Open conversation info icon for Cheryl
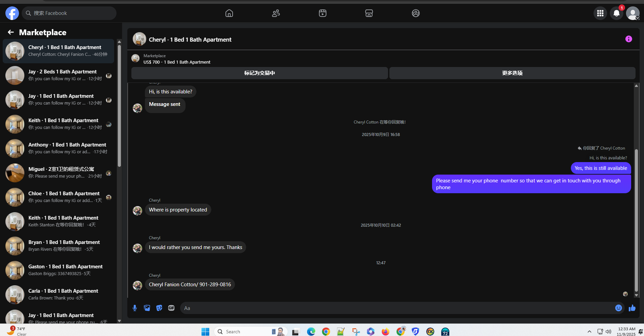The height and width of the screenshot is (336, 644). 629,39
